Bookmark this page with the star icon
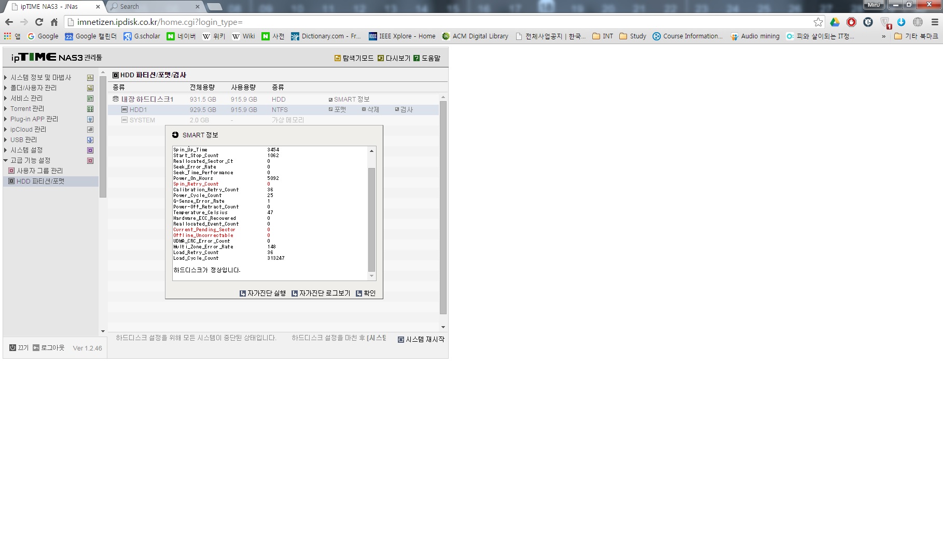Screen dimensions: 943x560 pyautogui.click(x=818, y=22)
